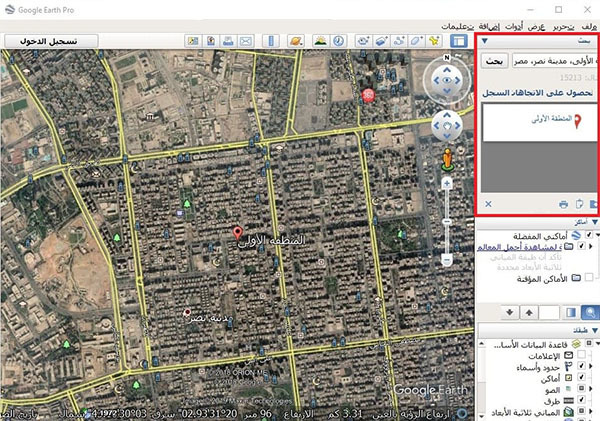Expand حدود وأسماء layer arrow
This screenshot has width=600, height=421.
pyautogui.click(x=590, y=366)
